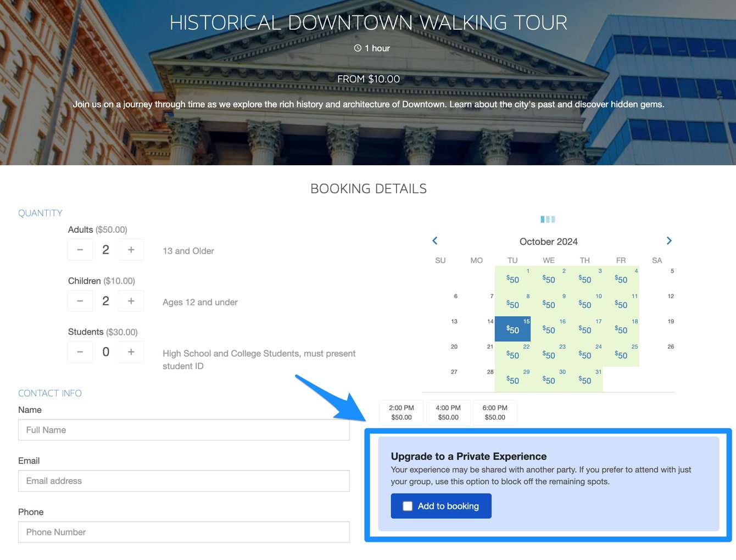The image size is (736, 560).
Task: Toggle the 2:00 PM time slot selection
Action: pos(401,412)
